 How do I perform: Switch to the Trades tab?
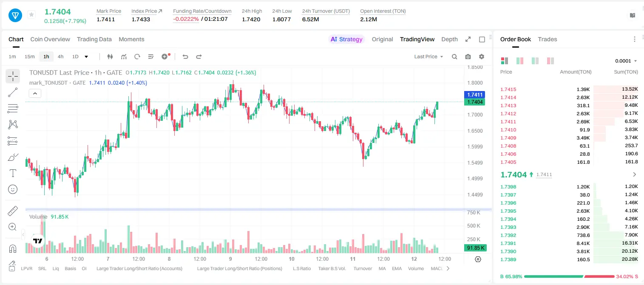547,39
